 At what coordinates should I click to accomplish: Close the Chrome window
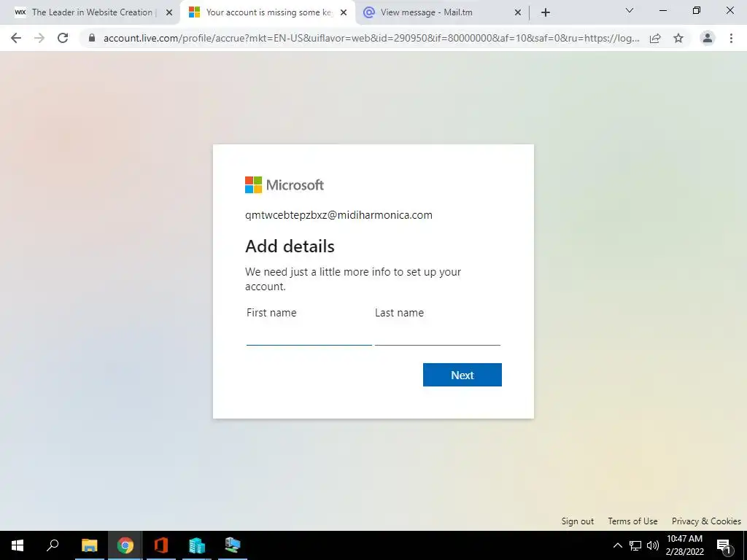point(729,10)
